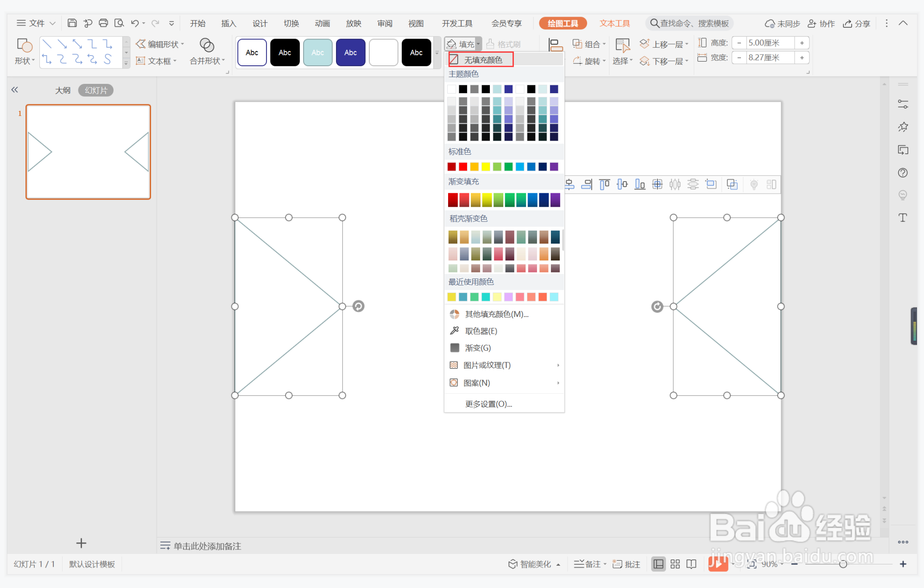This screenshot has height=588, width=924.
Task: Click align top icon in floating toolbar
Action: [x=604, y=184]
